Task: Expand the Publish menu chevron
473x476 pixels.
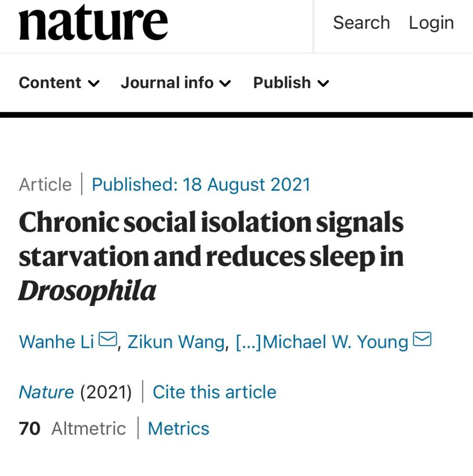Action: click(x=323, y=83)
